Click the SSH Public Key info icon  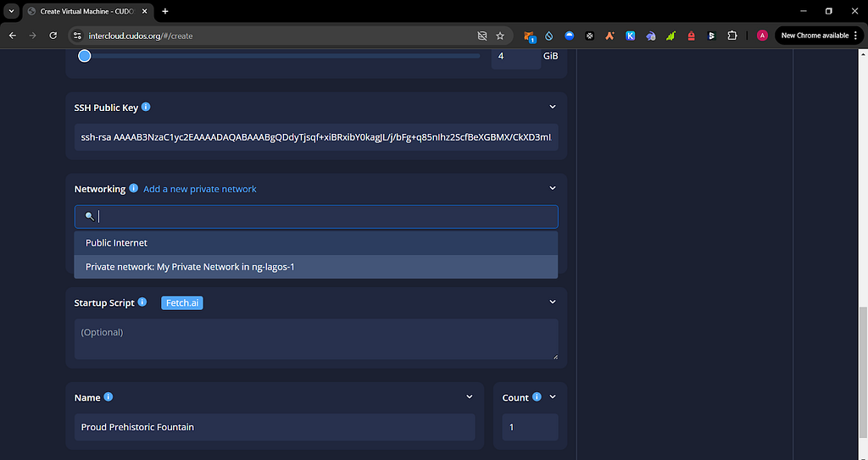pos(146,107)
